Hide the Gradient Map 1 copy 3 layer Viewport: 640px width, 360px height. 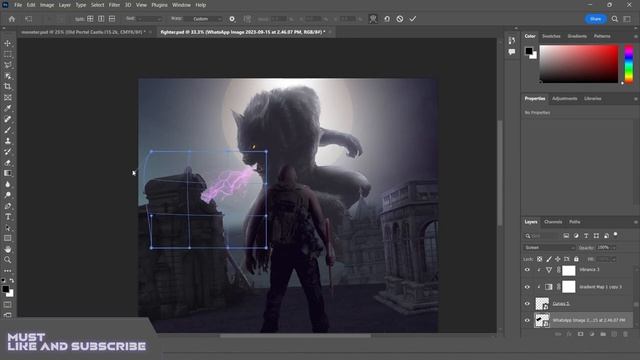click(x=527, y=287)
